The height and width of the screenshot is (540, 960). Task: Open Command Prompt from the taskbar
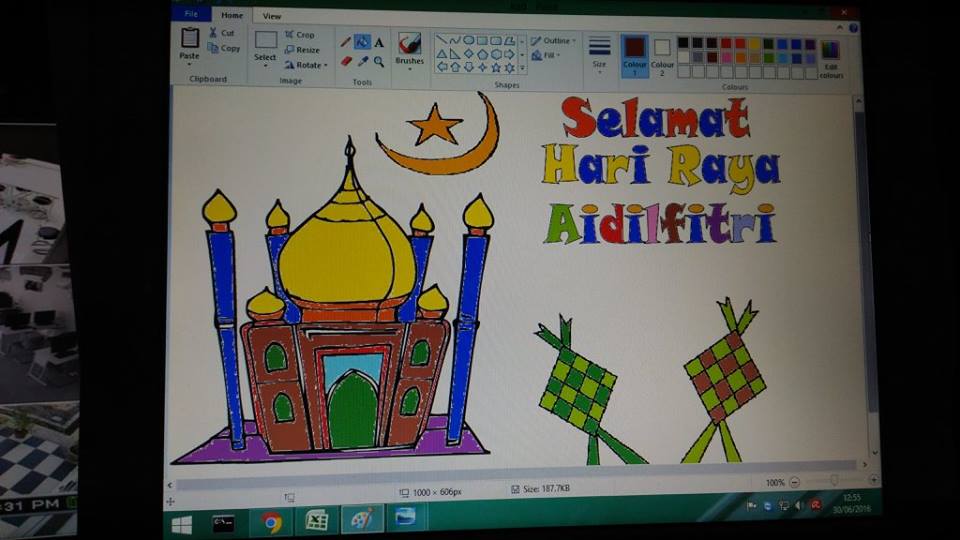pyautogui.click(x=223, y=523)
